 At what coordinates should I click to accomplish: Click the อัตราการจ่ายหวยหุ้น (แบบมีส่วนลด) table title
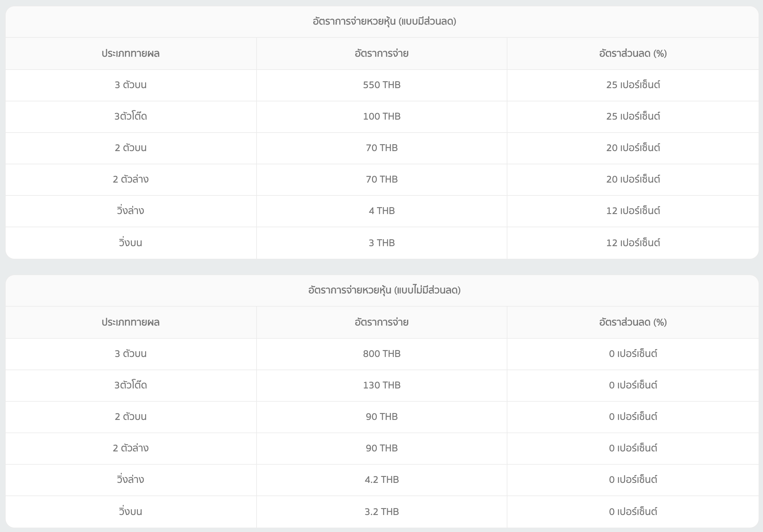384,21
